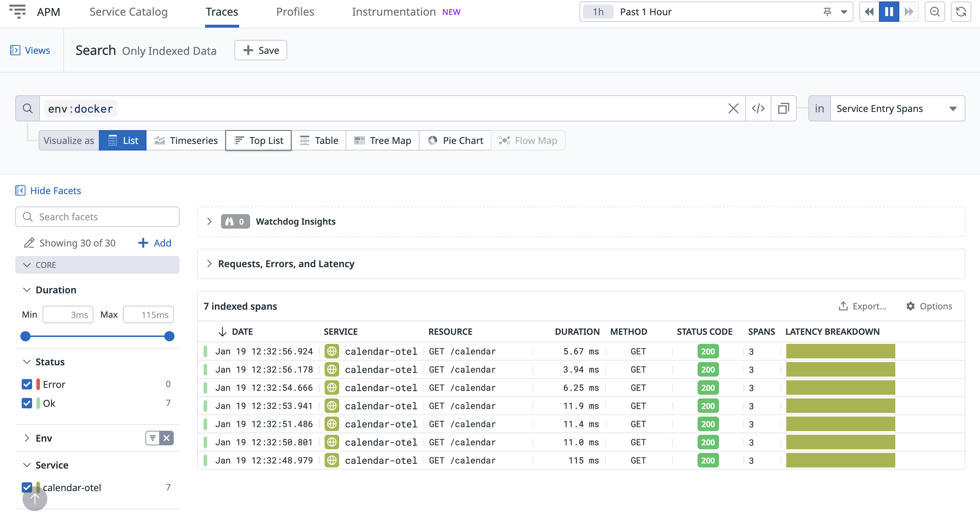The image size is (980, 514).
Task: Click the search magnifier beside env:docker
Action: click(x=28, y=108)
